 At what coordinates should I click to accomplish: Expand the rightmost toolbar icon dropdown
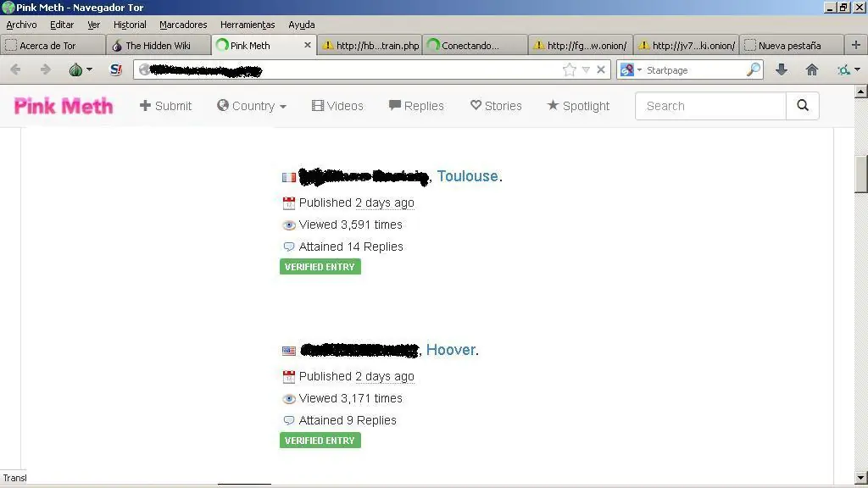point(858,69)
